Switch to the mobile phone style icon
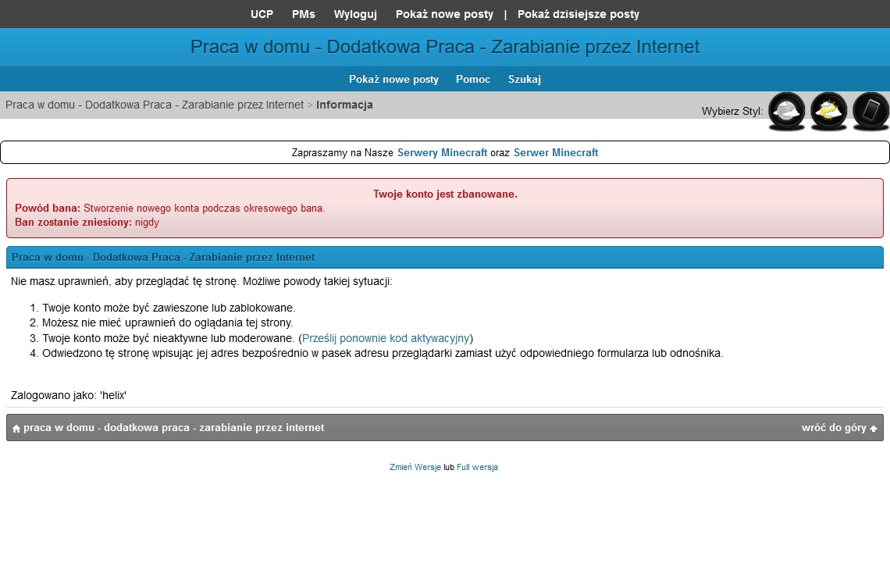890x588 pixels. coord(870,111)
